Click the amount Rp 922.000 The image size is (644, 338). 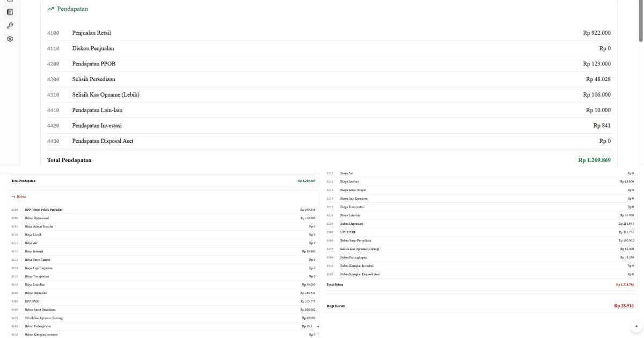coord(597,33)
